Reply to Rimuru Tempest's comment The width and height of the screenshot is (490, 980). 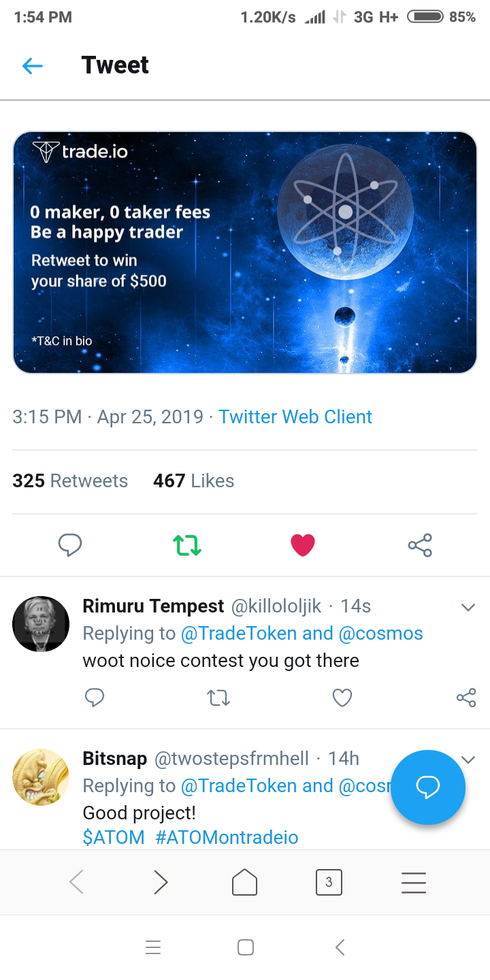[95, 698]
